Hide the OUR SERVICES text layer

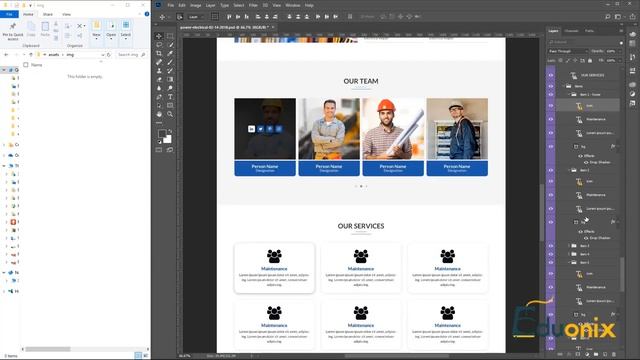[551, 76]
